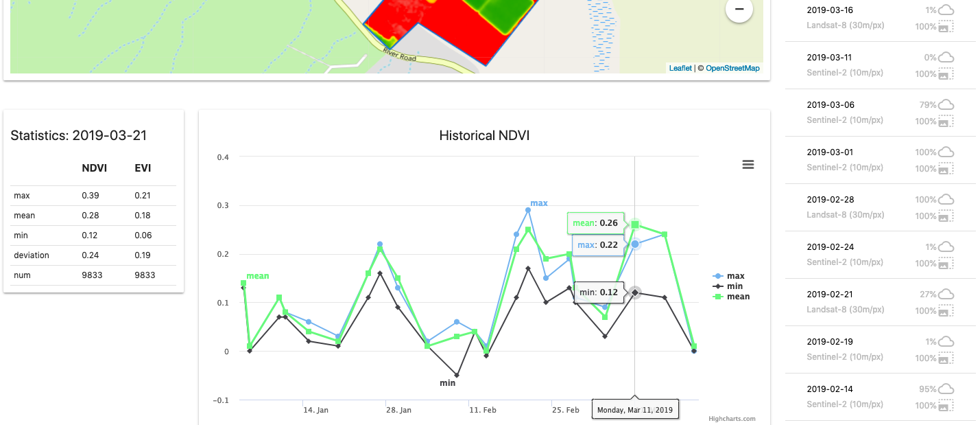The height and width of the screenshot is (425, 980).
Task: Click the image coverage icon for 2019-03-11
Action: (x=947, y=73)
